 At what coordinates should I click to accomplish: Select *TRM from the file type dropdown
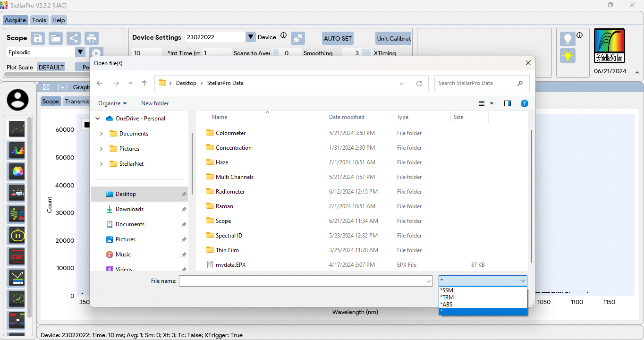coord(447,297)
